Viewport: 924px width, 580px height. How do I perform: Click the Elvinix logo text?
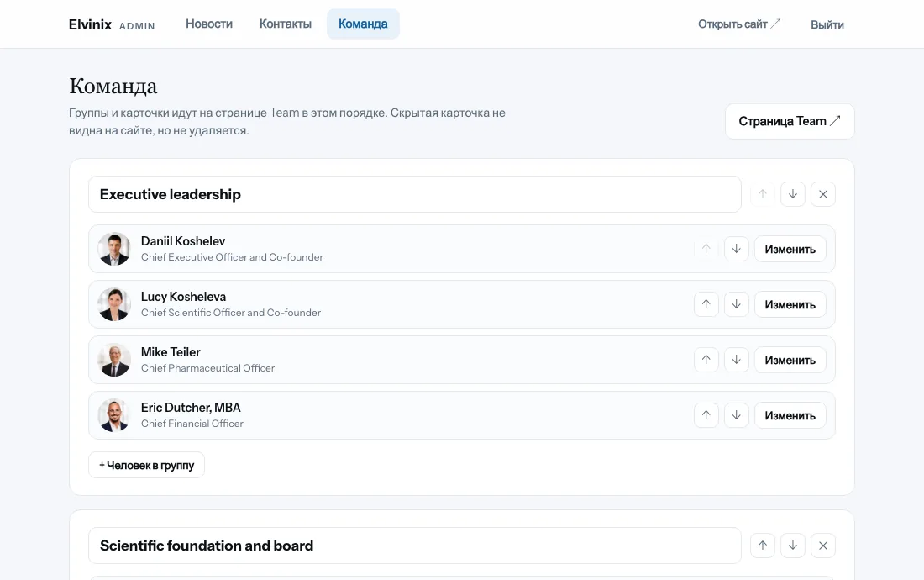pos(90,24)
